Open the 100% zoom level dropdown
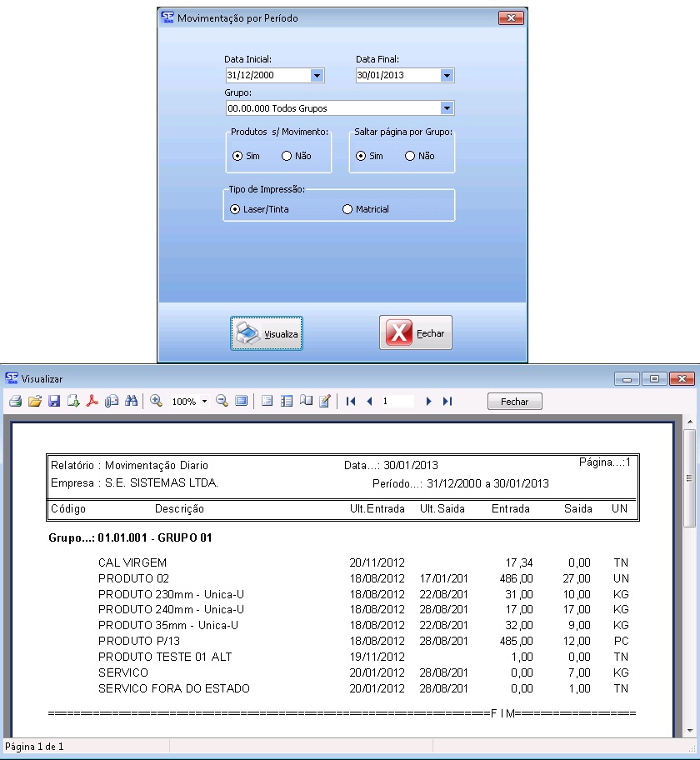Screen dimensions: 700x760 pyautogui.click(x=204, y=402)
